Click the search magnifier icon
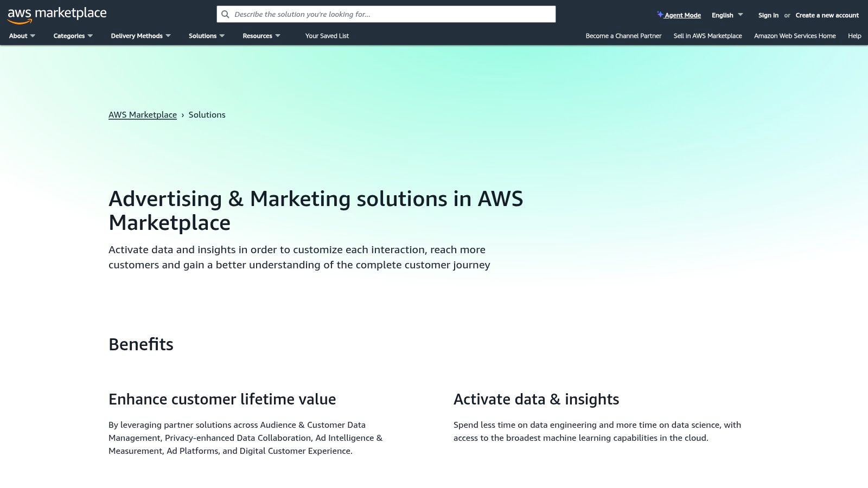 225,14
